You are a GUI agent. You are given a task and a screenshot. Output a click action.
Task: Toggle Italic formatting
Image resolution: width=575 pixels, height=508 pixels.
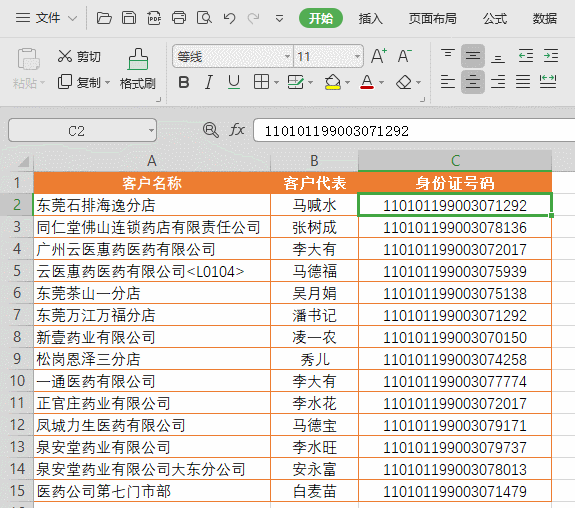tap(209, 83)
